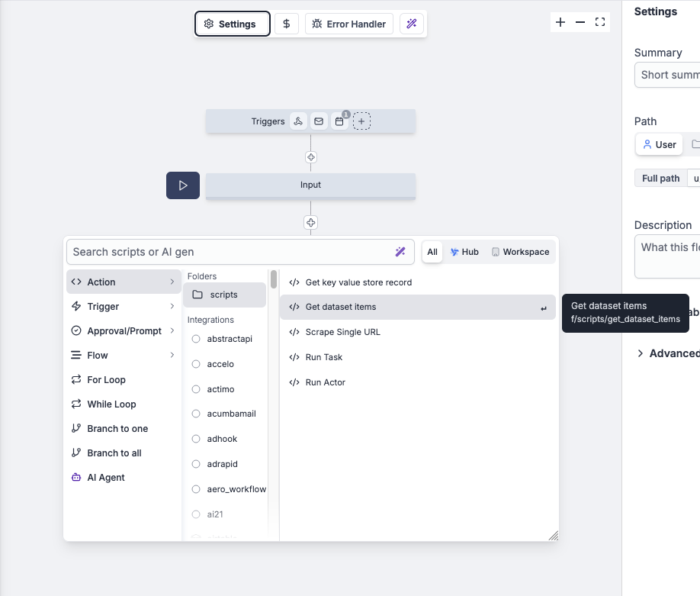Switch to the Workspace results filter

click(520, 252)
